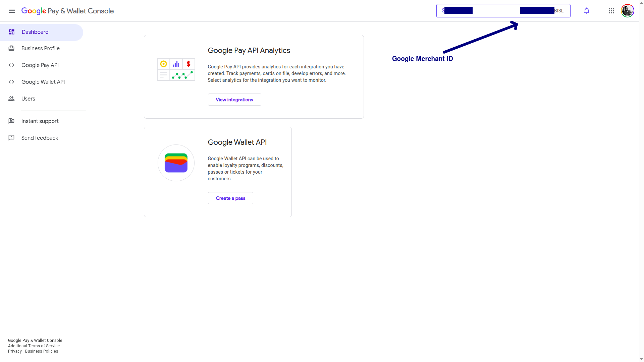Go to Google Wallet API section
The width and height of the screenshot is (644, 362).
pos(43,82)
